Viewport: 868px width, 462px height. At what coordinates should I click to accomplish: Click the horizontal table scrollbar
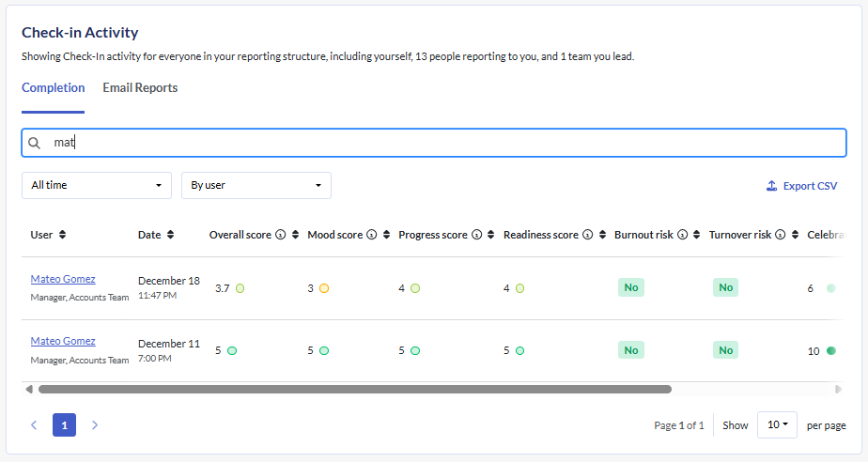coord(355,389)
